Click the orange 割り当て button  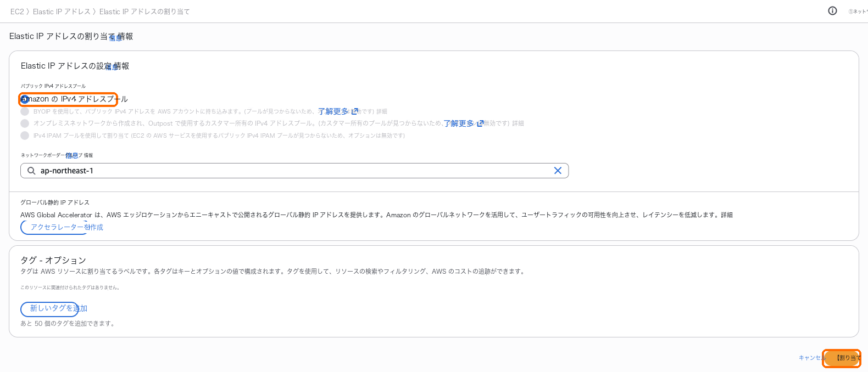click(x=843, y=358)
